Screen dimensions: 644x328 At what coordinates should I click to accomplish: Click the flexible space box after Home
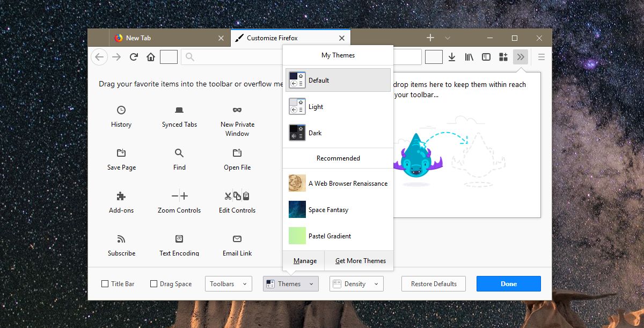[x=169, y=57]
